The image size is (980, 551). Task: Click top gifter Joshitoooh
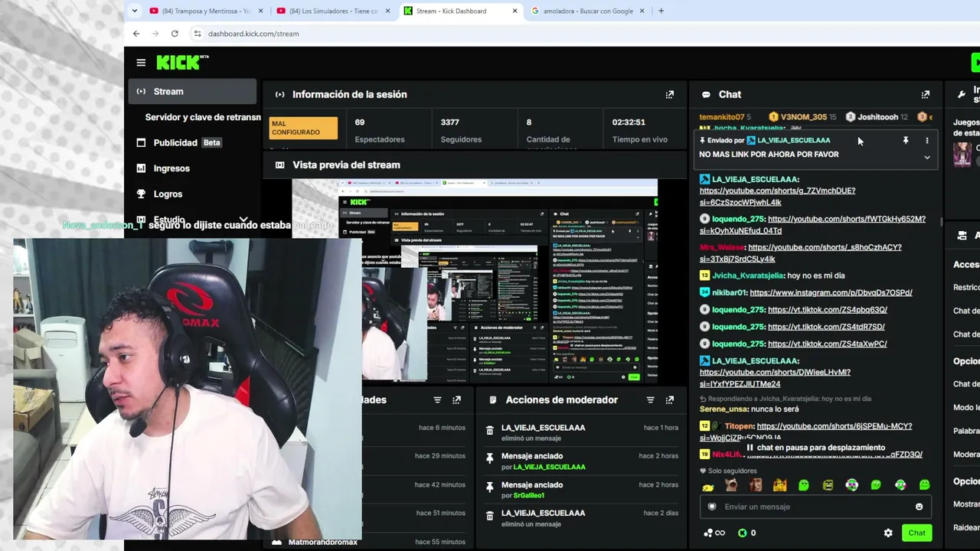pos(877,117)
